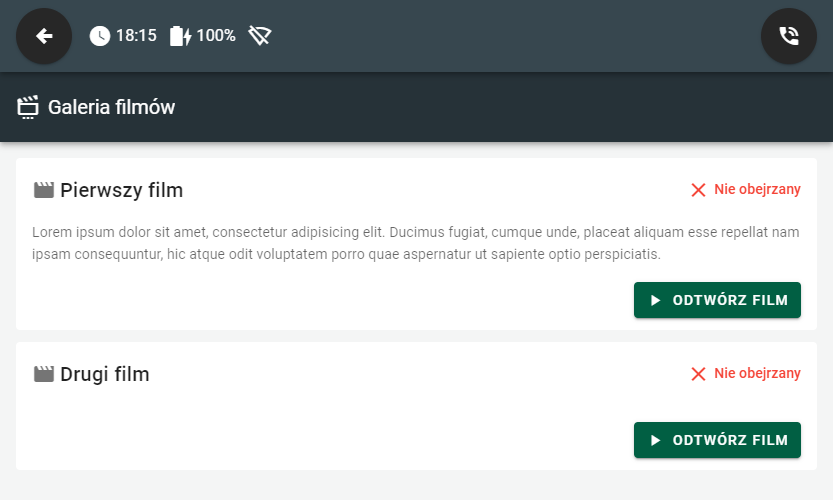Click the Drugi film title
833x500 pixels.
(104, 374)
